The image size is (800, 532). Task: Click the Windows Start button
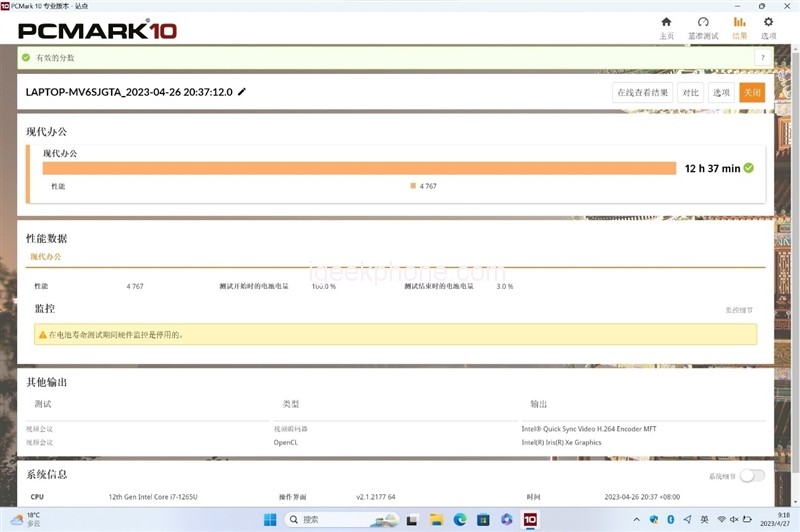pos(270,520)
